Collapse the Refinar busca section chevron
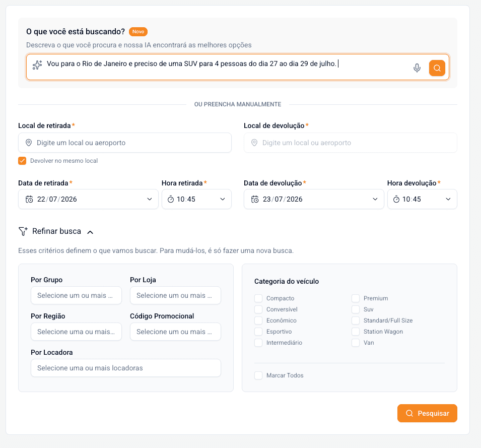This screenshot has height=448, width=481. coord(90,232)
